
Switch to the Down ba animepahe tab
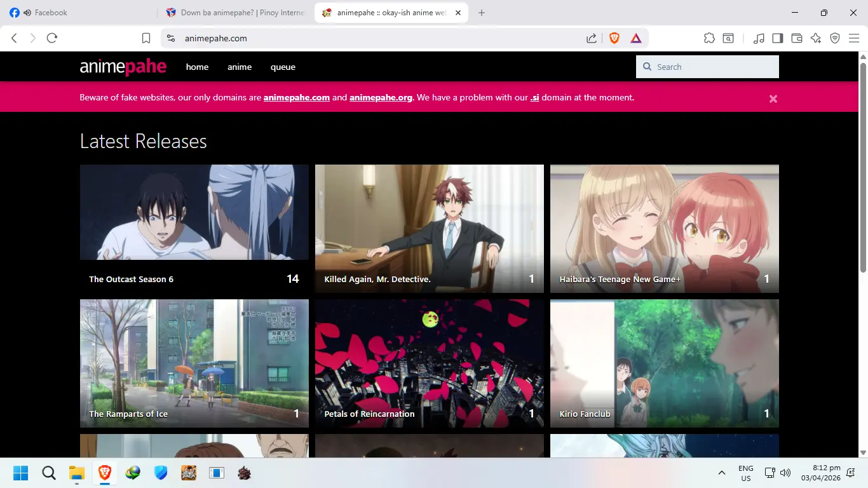click(x=235, y=13)
